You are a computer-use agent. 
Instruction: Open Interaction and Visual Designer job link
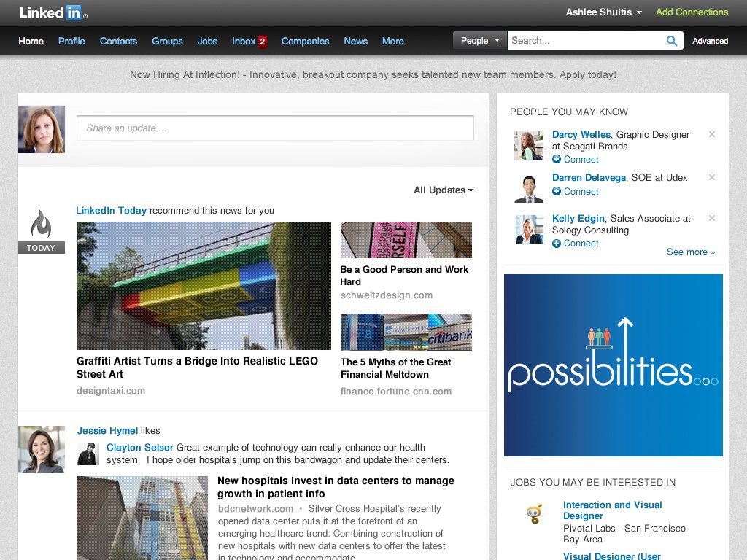(612, 510)
